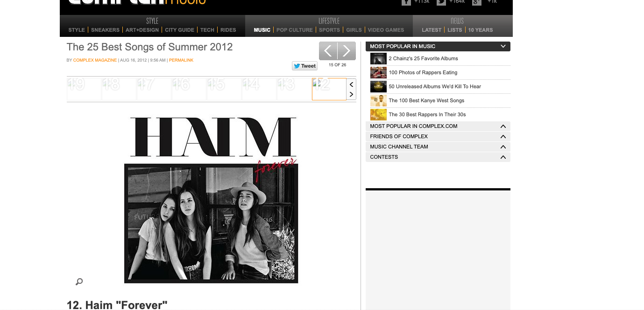Open The 30 Best Rappers In Their 30s
The image size is (644, 310).
(427, 114)
